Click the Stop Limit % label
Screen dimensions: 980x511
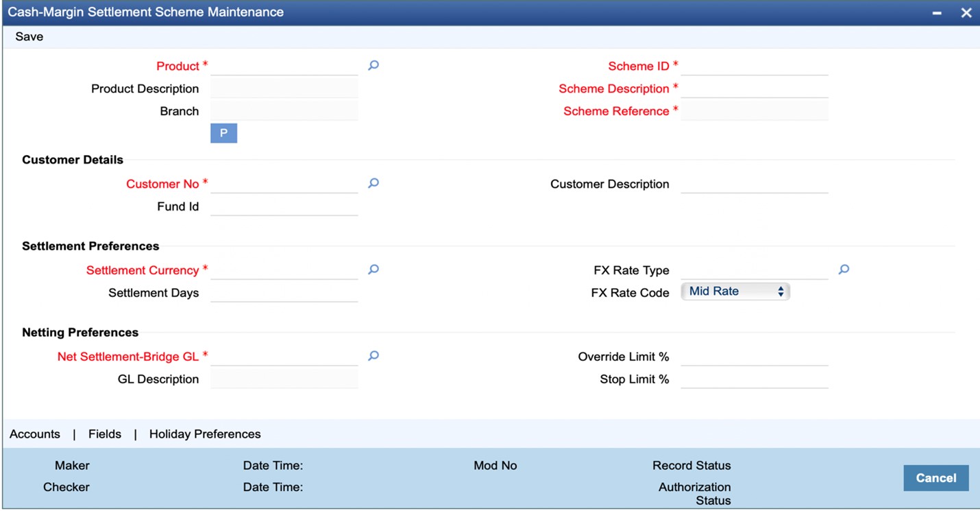click(x=635, y=379)
